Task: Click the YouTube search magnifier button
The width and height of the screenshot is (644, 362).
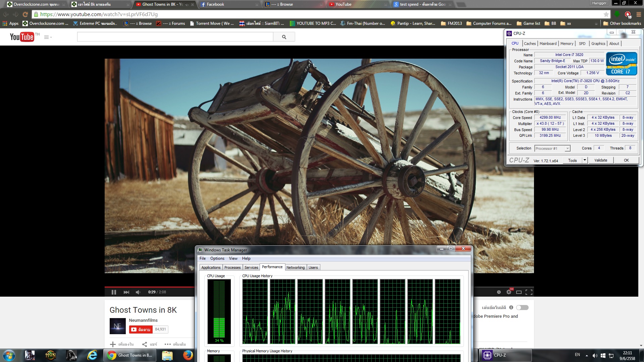Action: 284,37
